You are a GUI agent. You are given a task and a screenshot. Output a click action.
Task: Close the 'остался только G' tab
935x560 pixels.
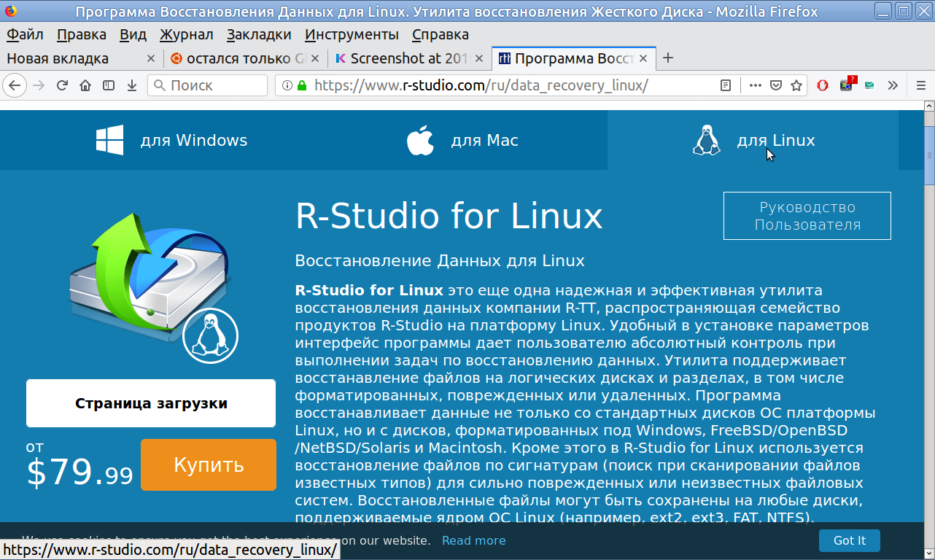[315, 58]
